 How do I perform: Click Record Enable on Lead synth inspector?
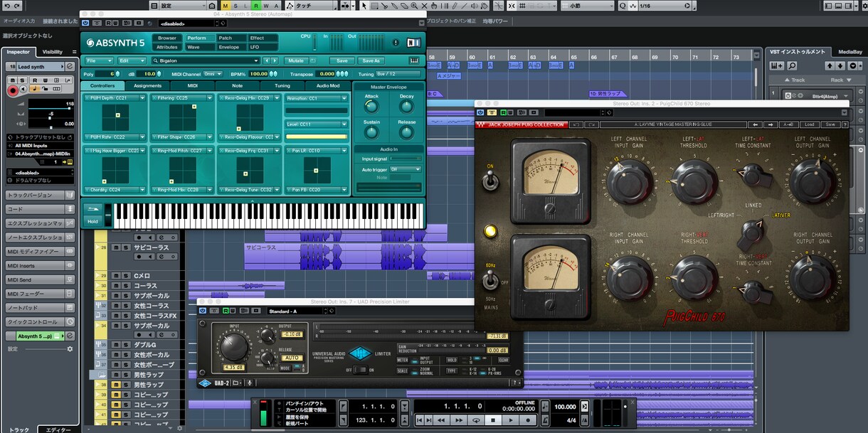(x=13, y=91)
